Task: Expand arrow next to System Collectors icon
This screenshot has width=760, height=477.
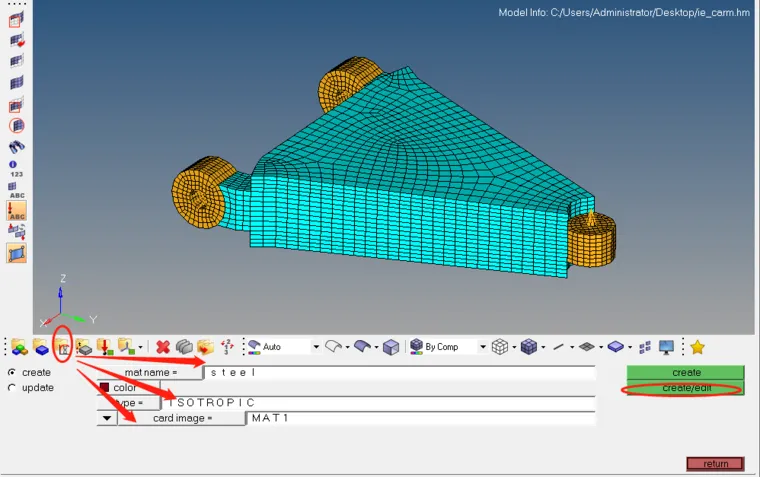Action: [x=141, y=347]
